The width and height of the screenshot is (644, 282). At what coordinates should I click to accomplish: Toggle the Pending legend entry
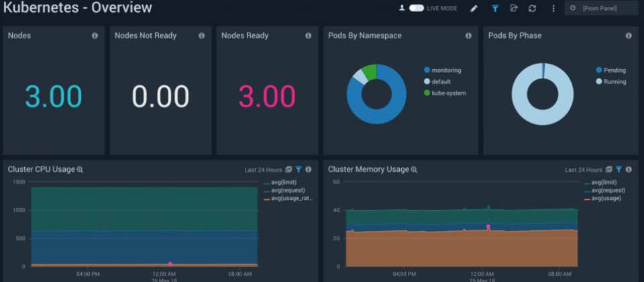611,70
